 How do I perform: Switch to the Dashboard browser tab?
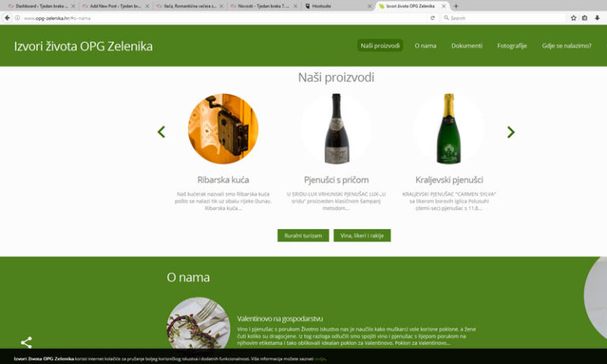coord(39,6)
